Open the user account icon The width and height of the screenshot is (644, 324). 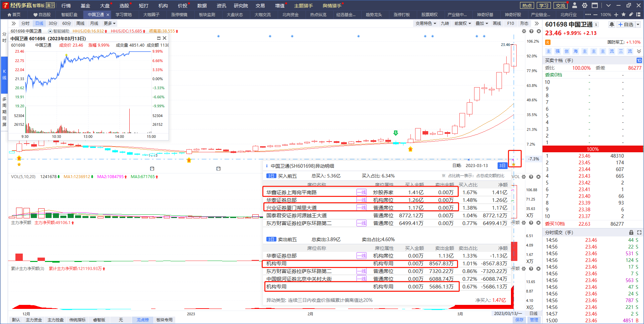coord(575,5)
